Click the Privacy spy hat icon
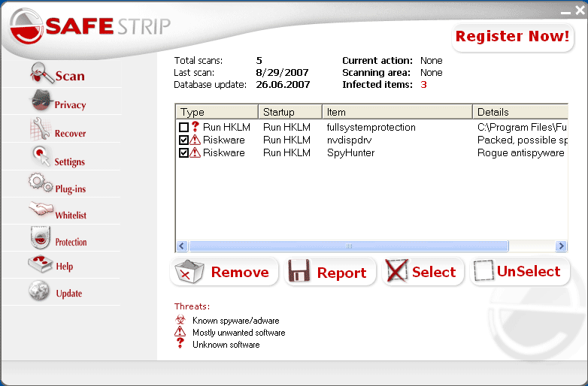This screenshot has width=588, height=386. (41, 101)
